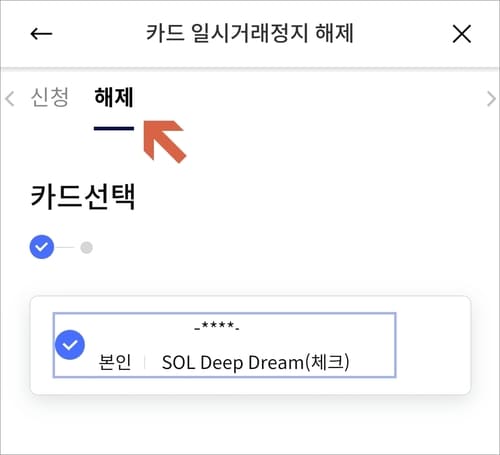Click the blank area below the card list
The height and width of the screenshot is (455, 500).
point(250,425)
